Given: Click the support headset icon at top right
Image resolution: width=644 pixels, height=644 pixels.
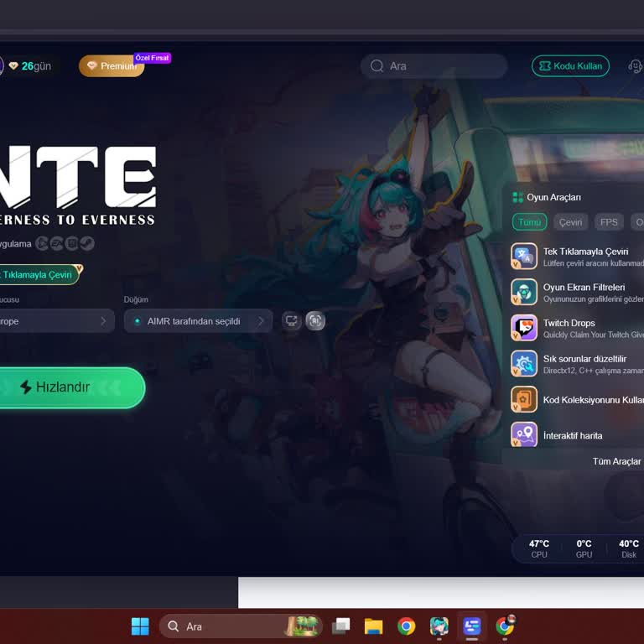Looking at the screenshot, I should [635, 65].
